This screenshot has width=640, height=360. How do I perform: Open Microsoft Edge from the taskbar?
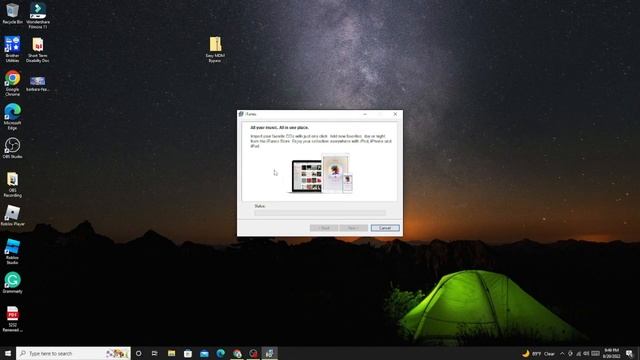(220, 353)
